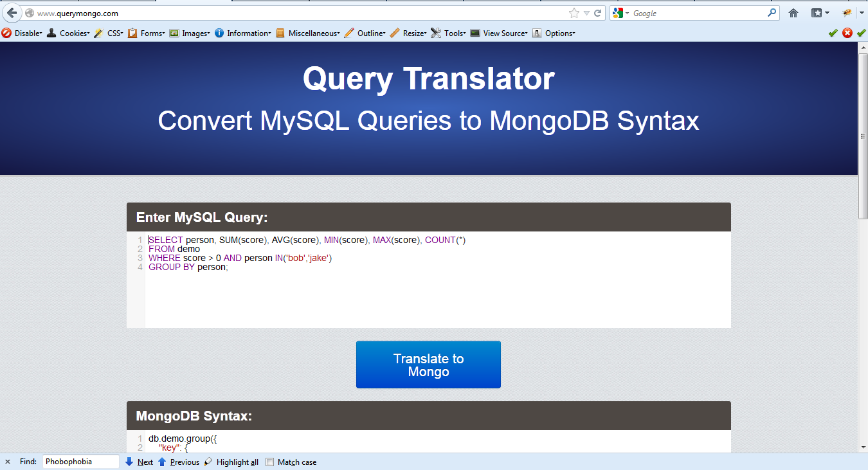Click the 'GROUP BY person;' code line
Screen dimensions: 868x470
coord(188,267)
